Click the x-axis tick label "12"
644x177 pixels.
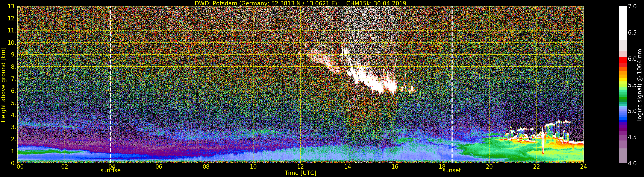(300, 167)
